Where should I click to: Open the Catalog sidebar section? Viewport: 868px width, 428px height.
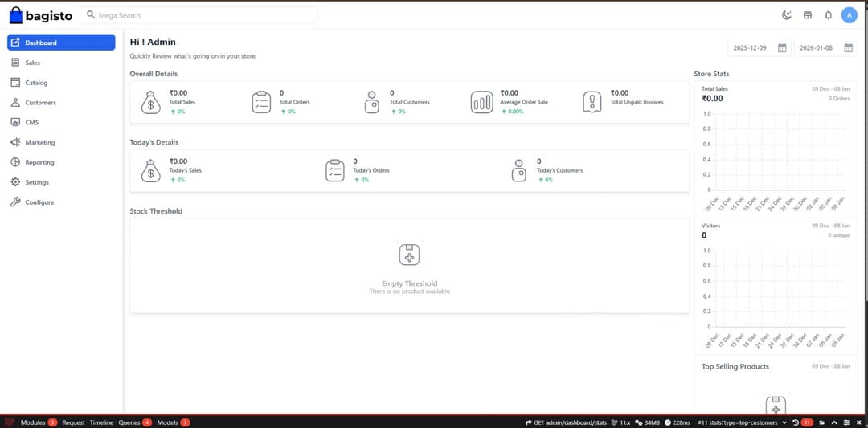pyautogui.click(x=36, y=83)
